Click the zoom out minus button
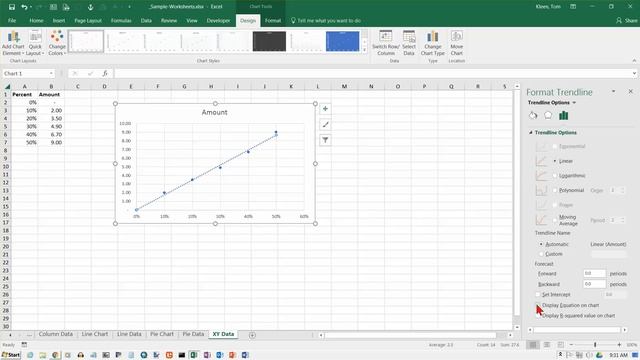640x360 pixels. 571,345
